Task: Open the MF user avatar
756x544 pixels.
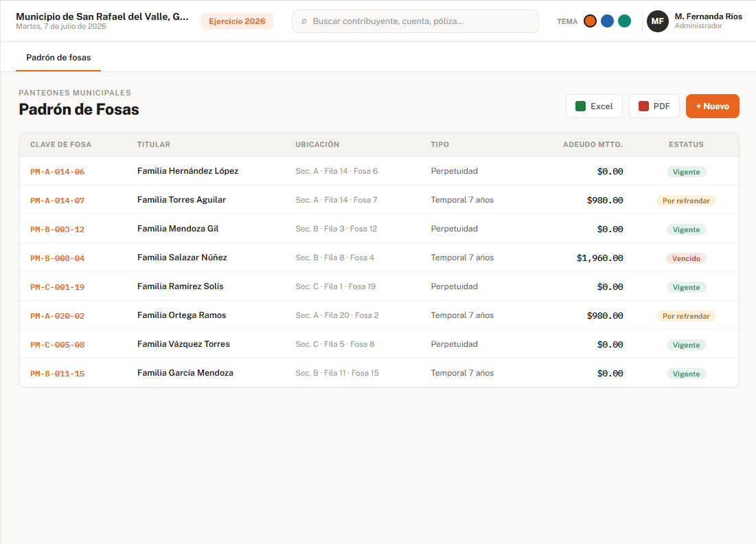Action: 658,21
